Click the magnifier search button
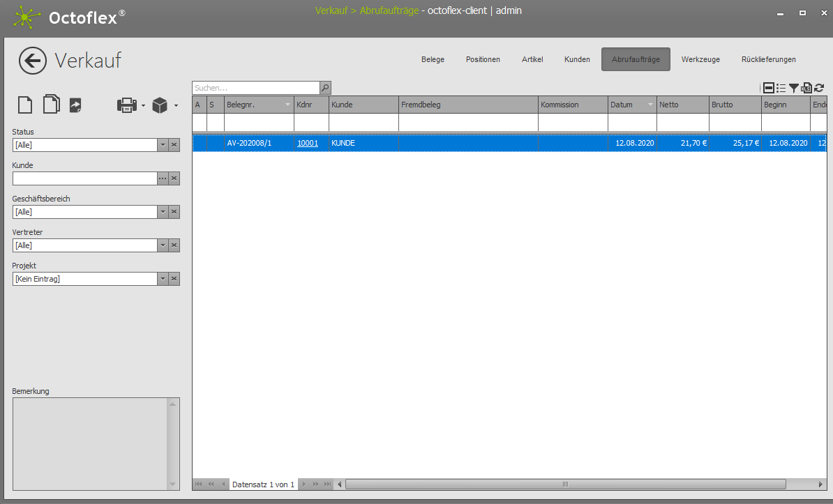 tap(325, 88)
